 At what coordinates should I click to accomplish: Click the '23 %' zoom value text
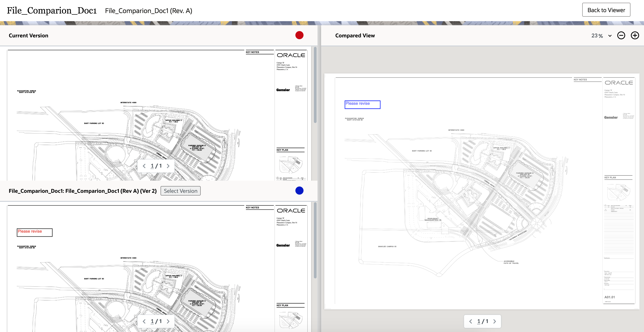point(597,36)
